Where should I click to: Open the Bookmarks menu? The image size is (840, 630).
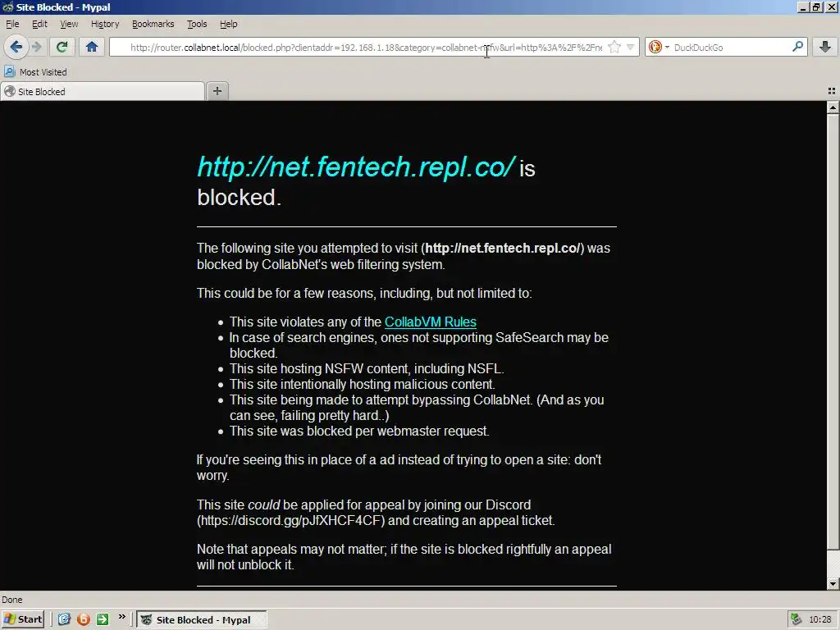(153, 24)
